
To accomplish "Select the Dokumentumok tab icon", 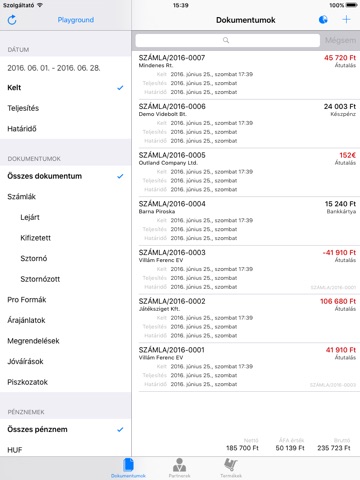I will (x=128, y=465).
